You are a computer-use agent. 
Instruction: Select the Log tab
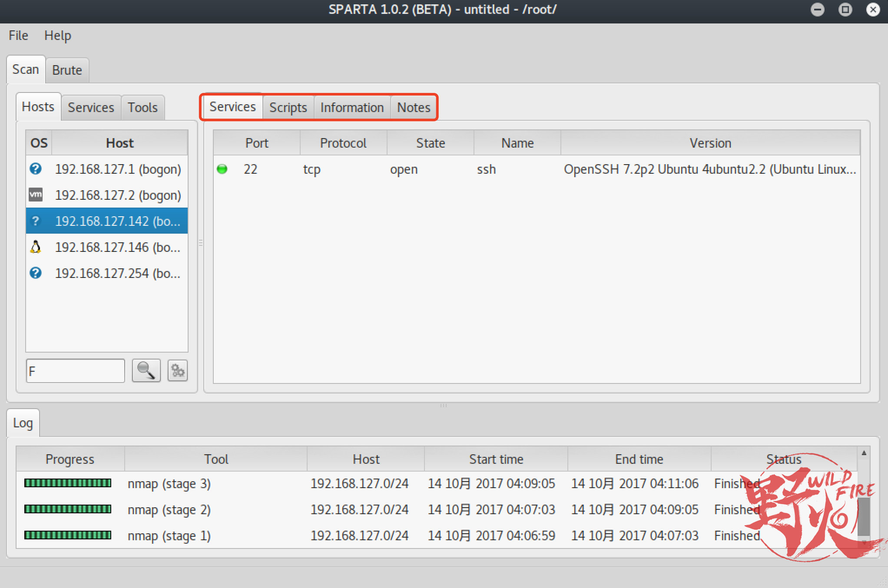coord(23,423)
